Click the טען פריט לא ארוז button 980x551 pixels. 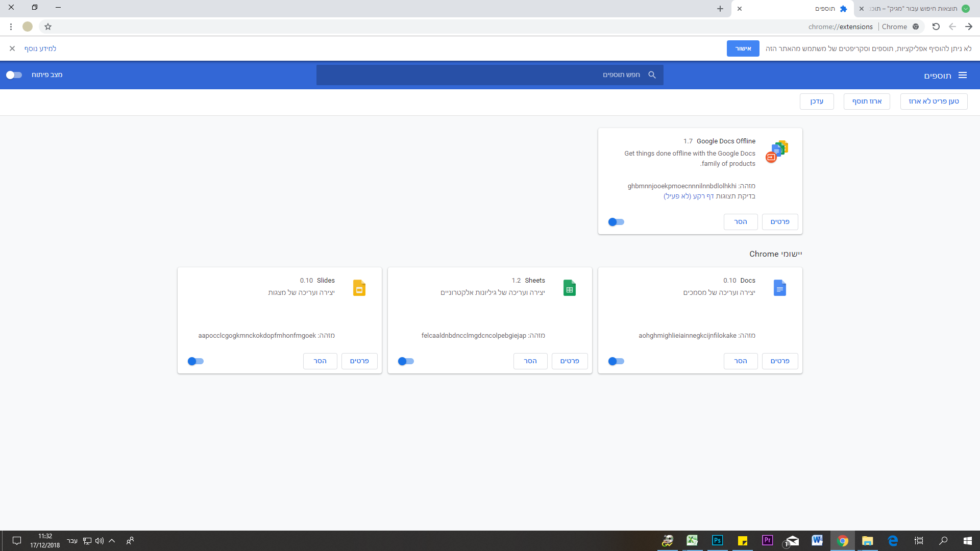point(934,102)
